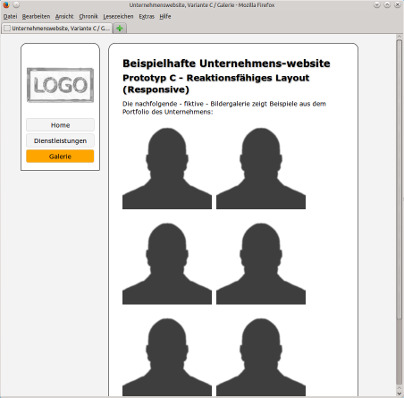Select the orange Galerie navigation button
404x398 pixels.
click(60, 156)
